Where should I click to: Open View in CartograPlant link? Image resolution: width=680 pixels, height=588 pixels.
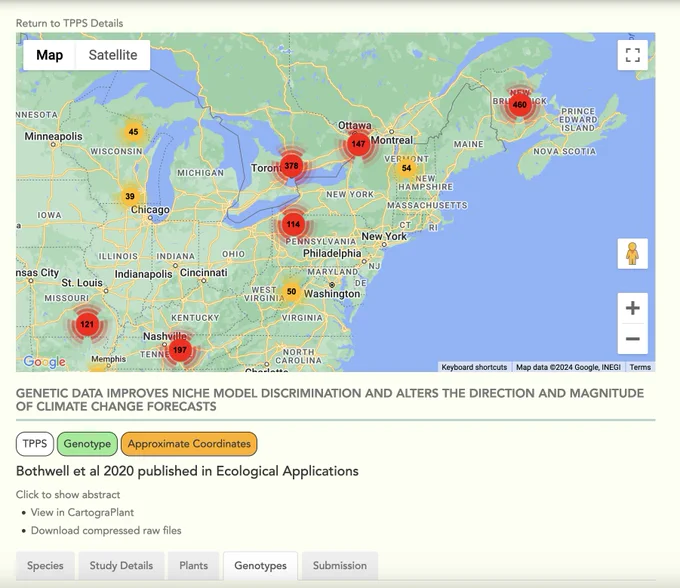pos(82,512)
